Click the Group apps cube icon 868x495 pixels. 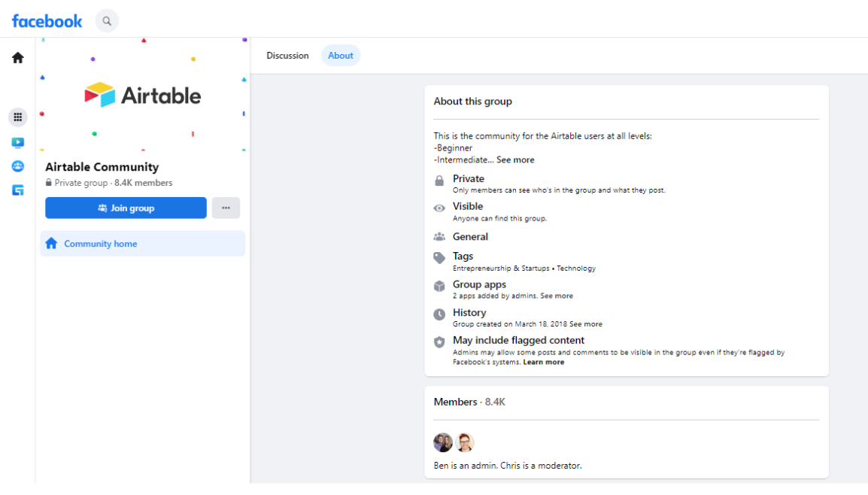(x=439, y=287)
